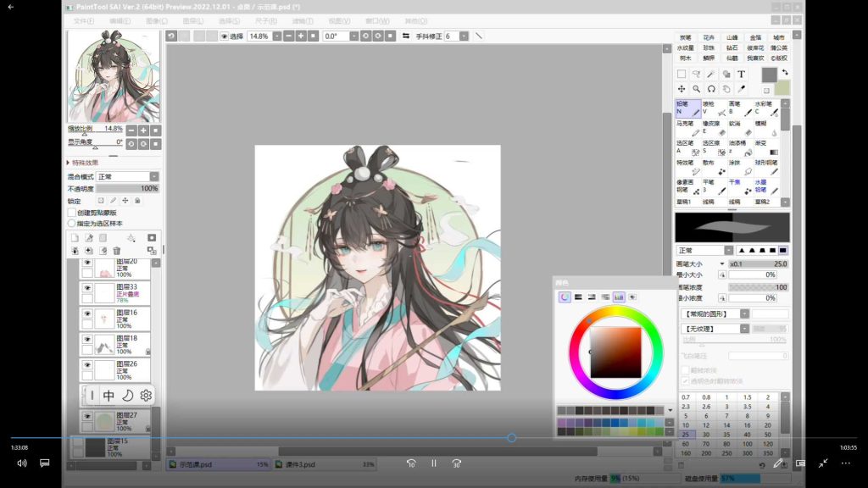Select the 铅笔 pencil brush tool

687,108
